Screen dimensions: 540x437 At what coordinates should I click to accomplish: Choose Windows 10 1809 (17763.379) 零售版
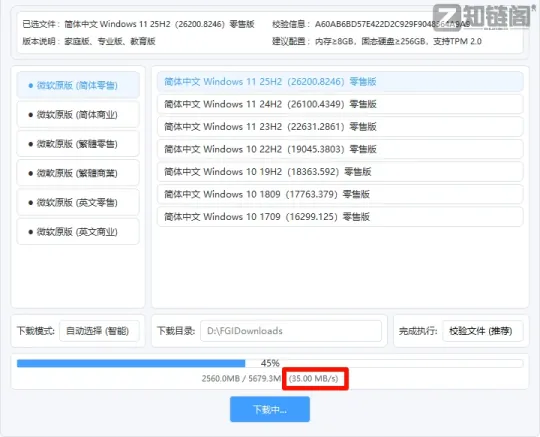point(340,194)
